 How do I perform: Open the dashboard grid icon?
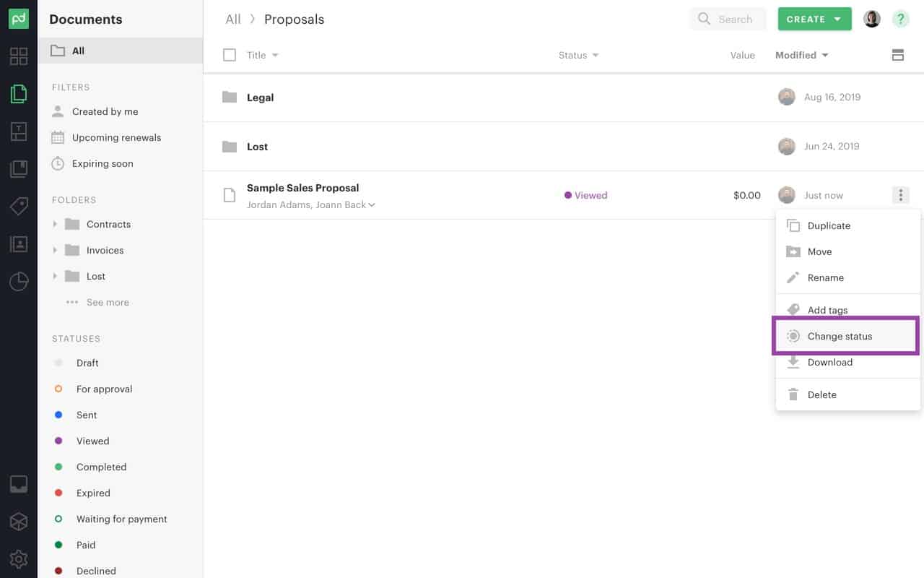pos(19,56)
